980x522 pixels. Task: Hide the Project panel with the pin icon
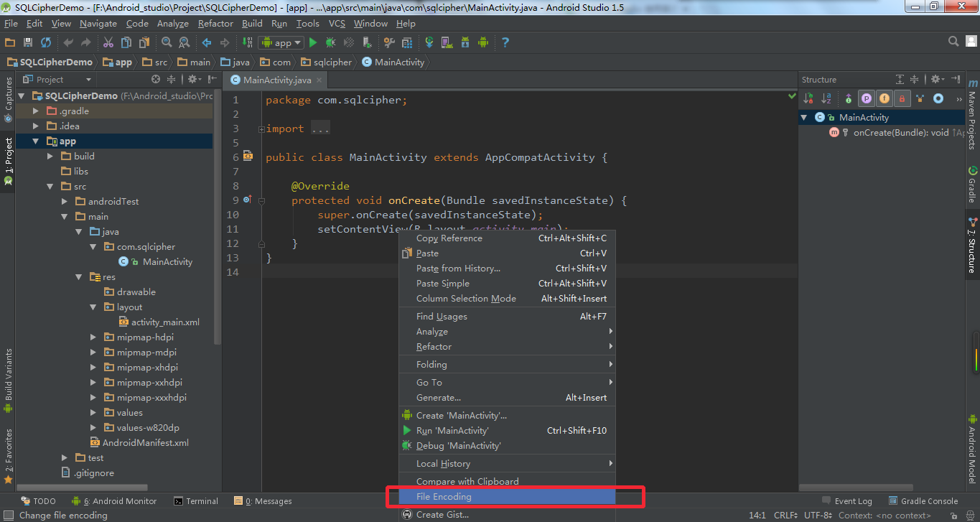click(x=213, y=79)
